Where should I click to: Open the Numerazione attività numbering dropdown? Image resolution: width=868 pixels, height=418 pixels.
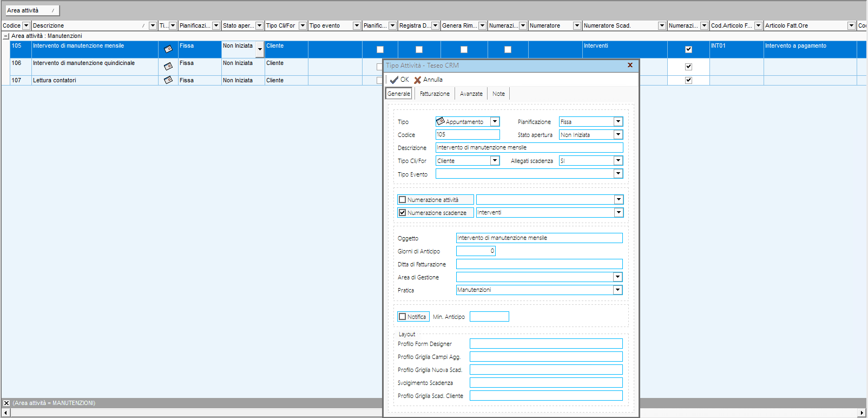point(619,200)
